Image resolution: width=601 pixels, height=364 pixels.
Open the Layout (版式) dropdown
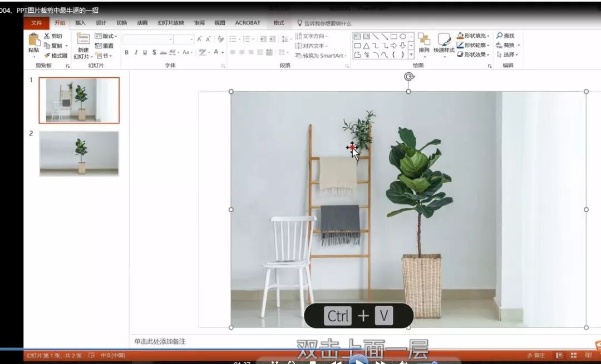point(106,36)
